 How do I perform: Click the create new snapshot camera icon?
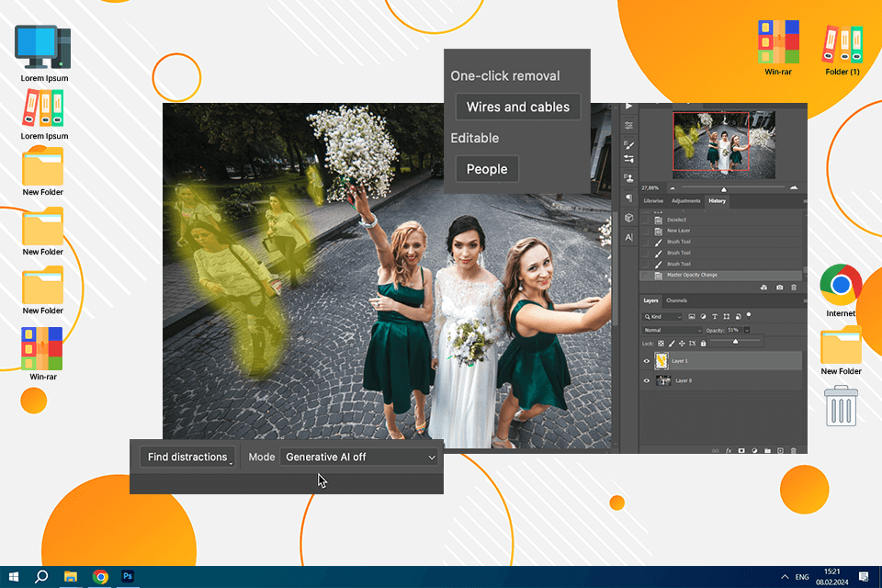(x=779, y=288)
